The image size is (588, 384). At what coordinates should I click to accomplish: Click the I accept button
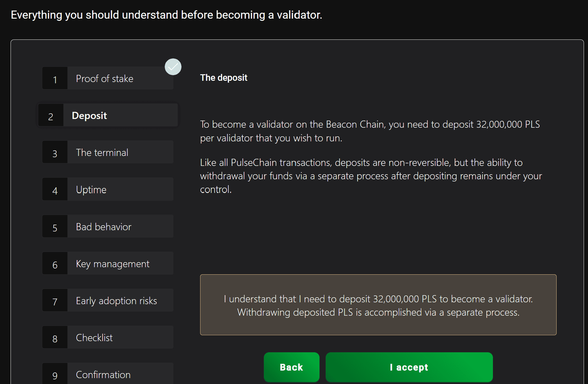tap(409, 367)
